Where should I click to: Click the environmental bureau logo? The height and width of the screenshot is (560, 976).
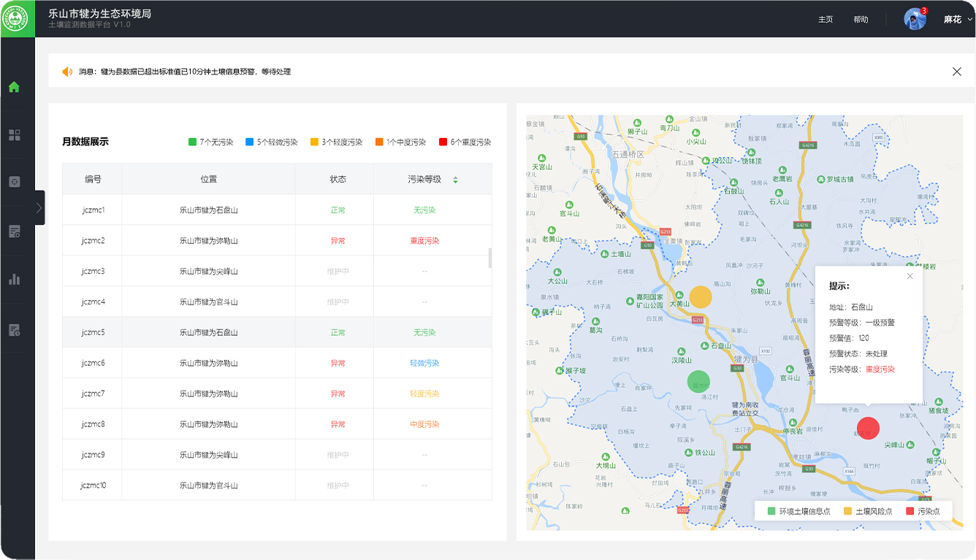tap(16, 18)
